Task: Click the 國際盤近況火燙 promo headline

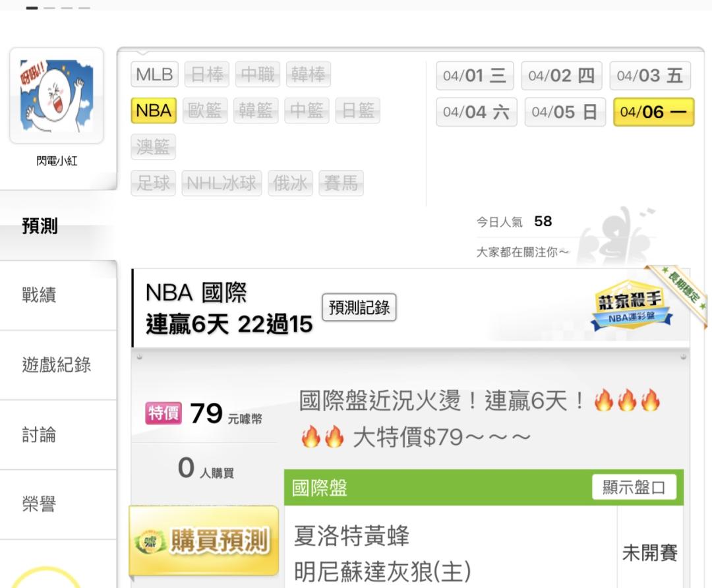Action: pos(480,401)
